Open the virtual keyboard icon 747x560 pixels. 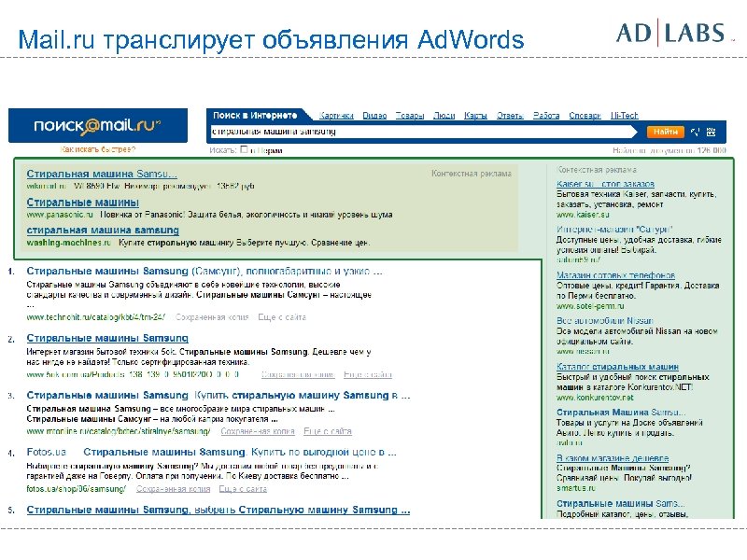(712, 132)
